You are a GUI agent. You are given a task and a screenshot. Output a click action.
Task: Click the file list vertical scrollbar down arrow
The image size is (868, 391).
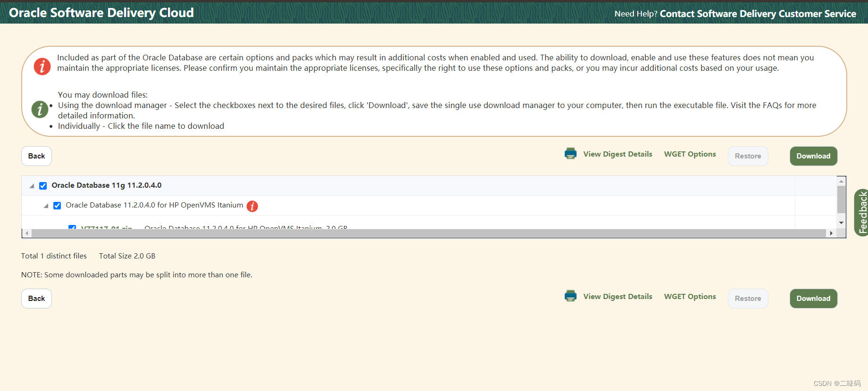(x=841, y=223)
